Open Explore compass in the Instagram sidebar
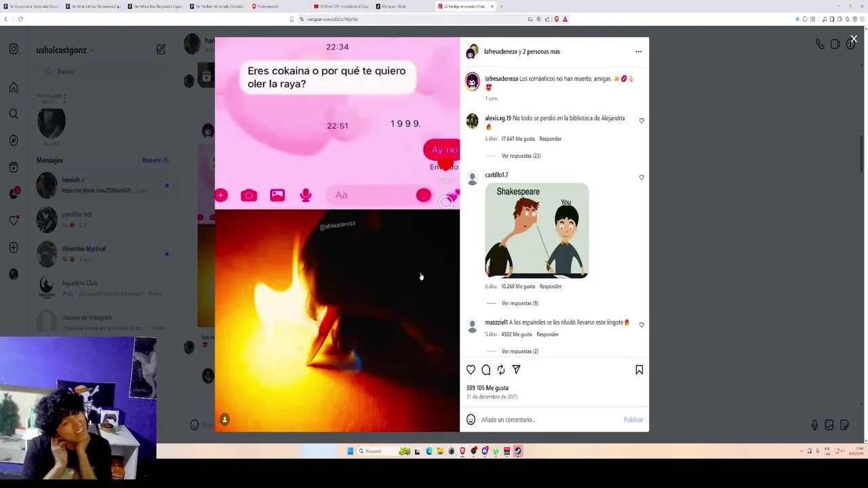 [x=14, y=140]
